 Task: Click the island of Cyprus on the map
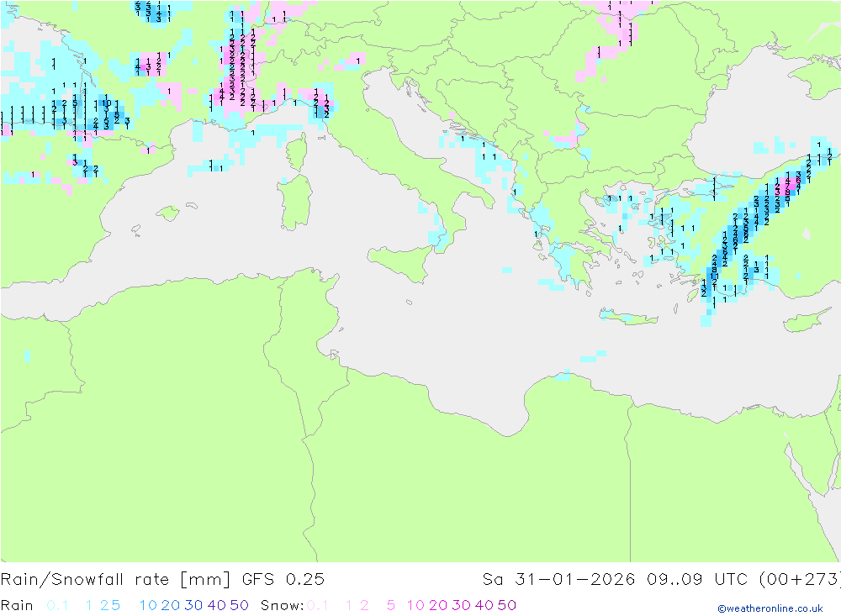807,319
